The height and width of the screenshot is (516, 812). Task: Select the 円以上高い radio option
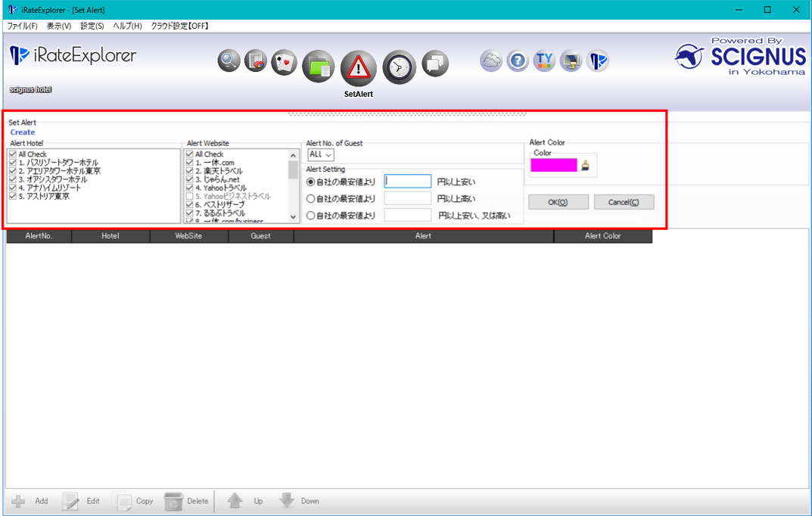(310, 199)
